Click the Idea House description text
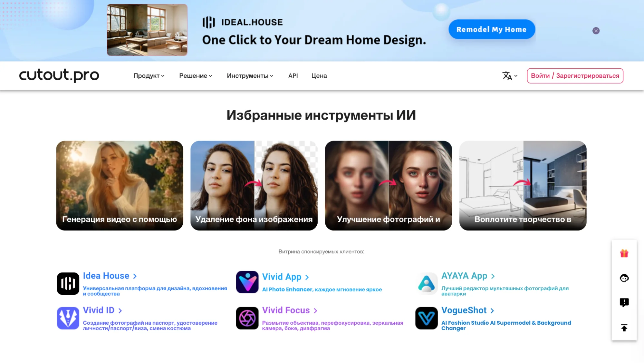The height and width of the screenshot is (363, 644). [155, 291]
